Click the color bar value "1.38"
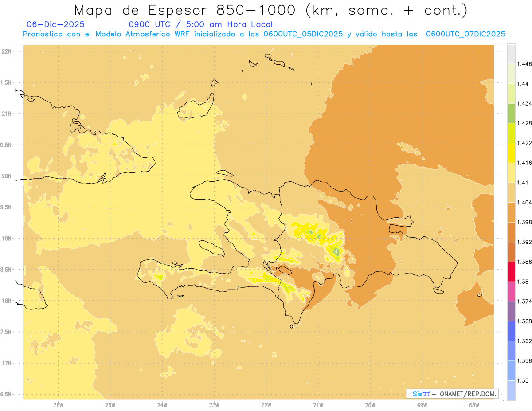The width and height of the screenshot is (532, 411). click(x=523, y=282)
